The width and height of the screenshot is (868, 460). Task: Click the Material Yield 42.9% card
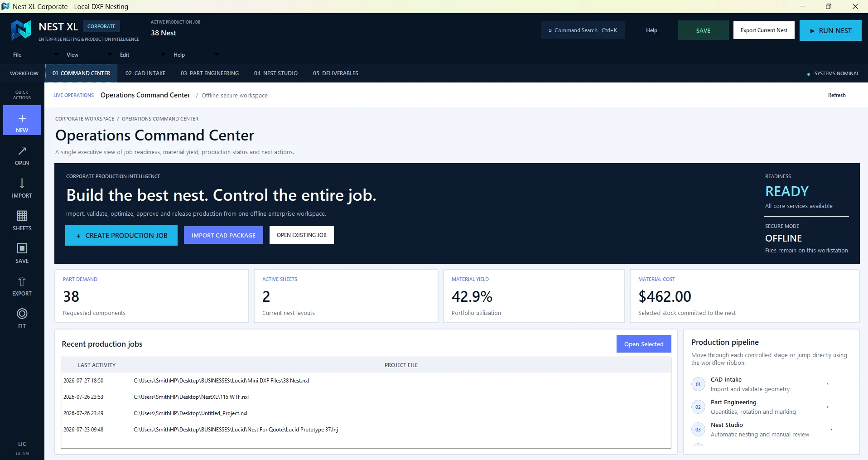[534, 296]
